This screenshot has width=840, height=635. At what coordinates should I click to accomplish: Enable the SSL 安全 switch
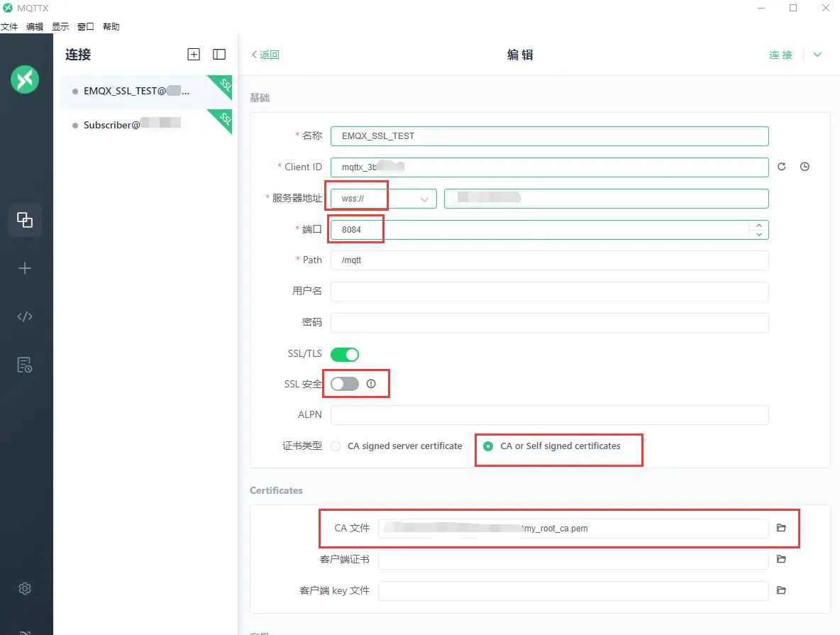click(345, 384)
